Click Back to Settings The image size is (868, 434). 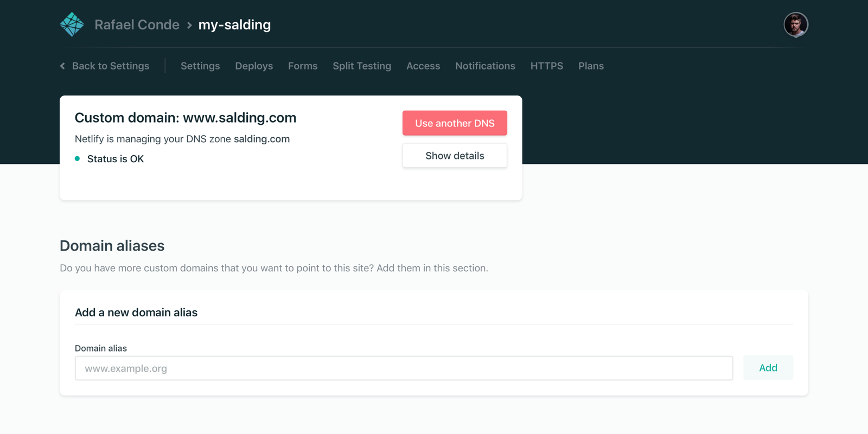click(x=110, y=66)
